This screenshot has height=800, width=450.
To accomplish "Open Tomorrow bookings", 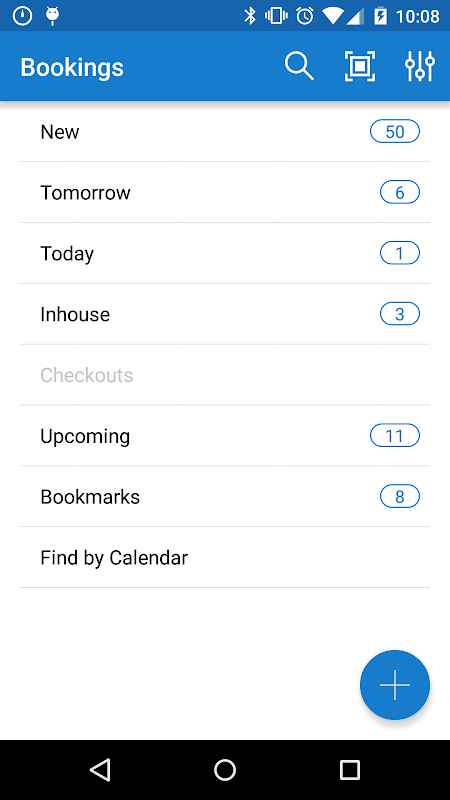I will 225,192.
